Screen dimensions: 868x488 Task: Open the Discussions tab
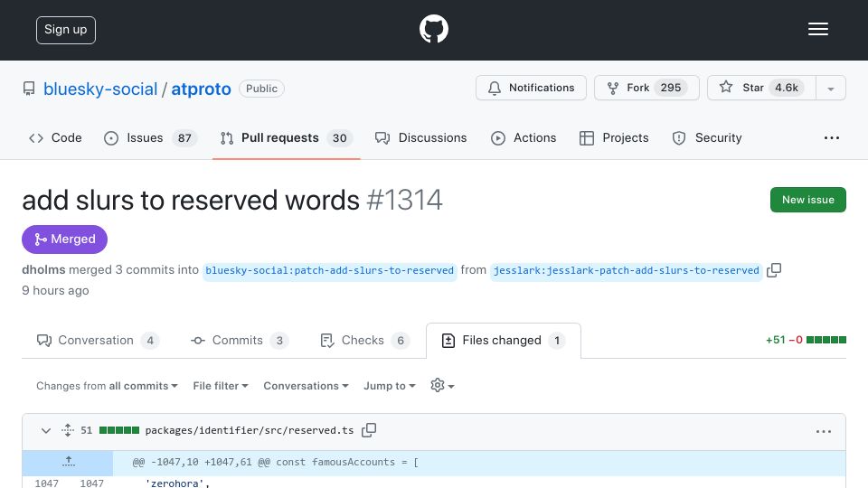point(420,137)
